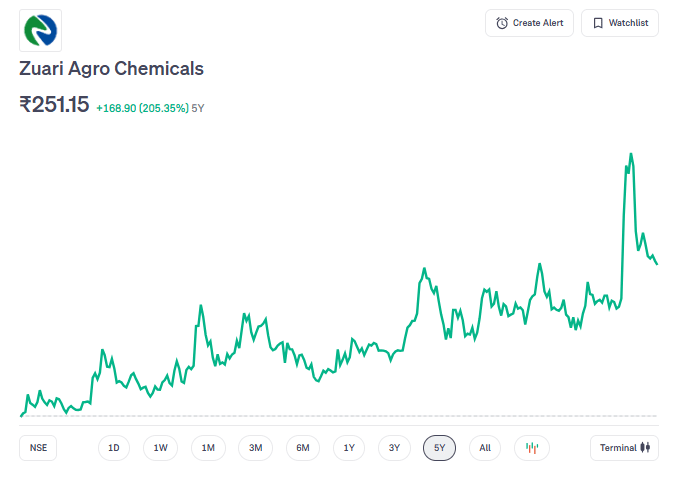Viewport: 678px width, 486px height.
Task: Open the NSE exchange selector
Action: point(38,448)
